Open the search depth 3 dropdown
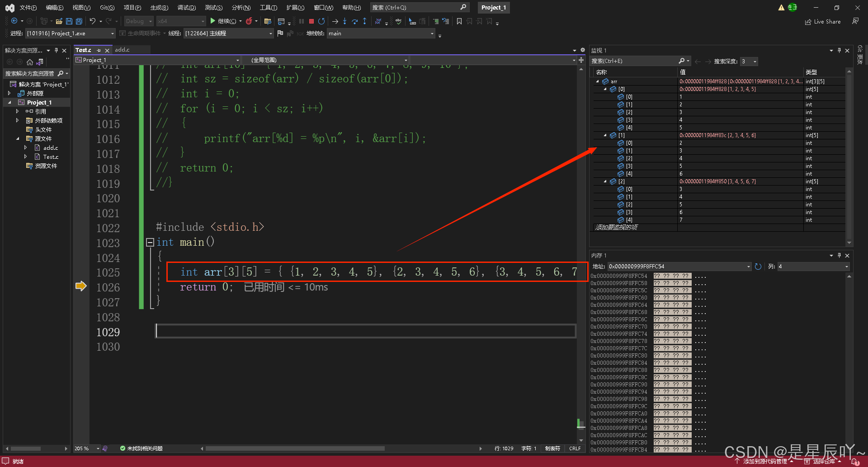Viewport: 868px width, 467px height. click(x=749, y=61)
